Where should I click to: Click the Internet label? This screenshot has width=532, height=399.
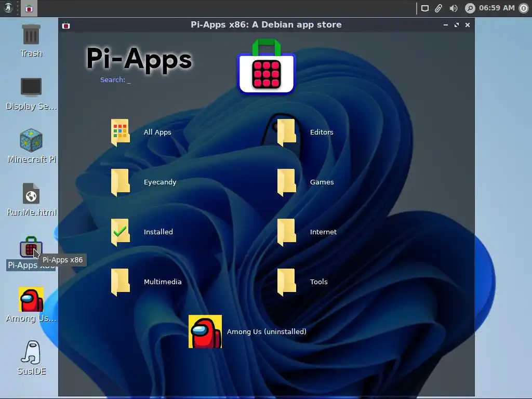(x=323, y=232)
